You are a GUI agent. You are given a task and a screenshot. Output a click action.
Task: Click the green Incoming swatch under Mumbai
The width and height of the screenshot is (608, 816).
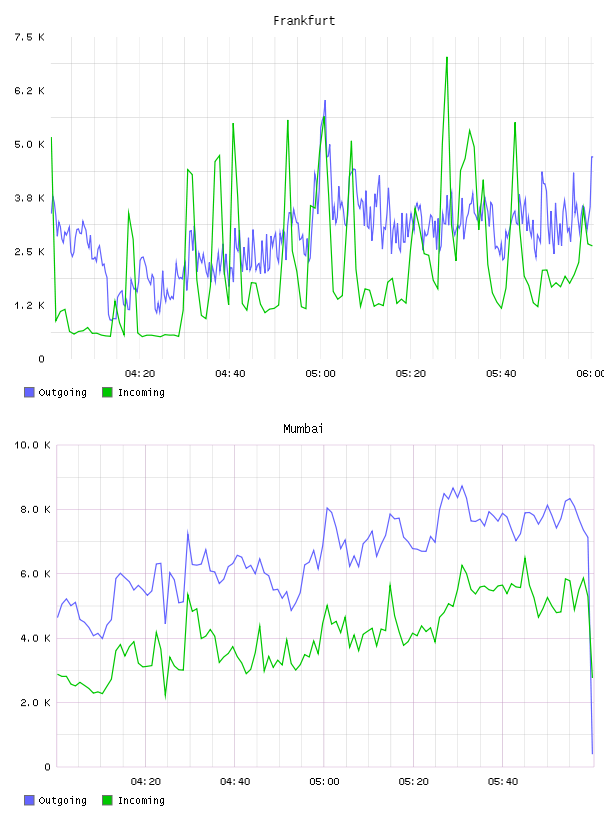pos(107,800)
